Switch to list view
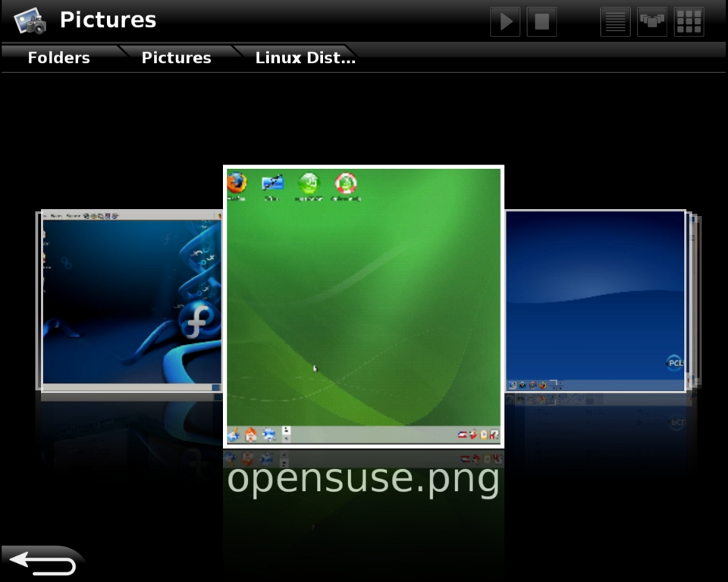Screen dimensions: 728x582 click(614, 21)
